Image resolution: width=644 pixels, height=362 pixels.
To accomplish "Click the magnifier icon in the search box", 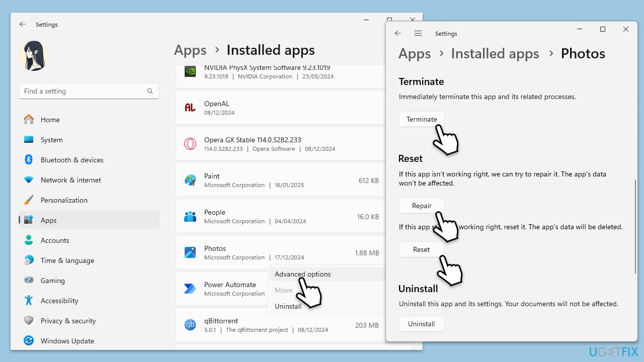I will (150, 91).
